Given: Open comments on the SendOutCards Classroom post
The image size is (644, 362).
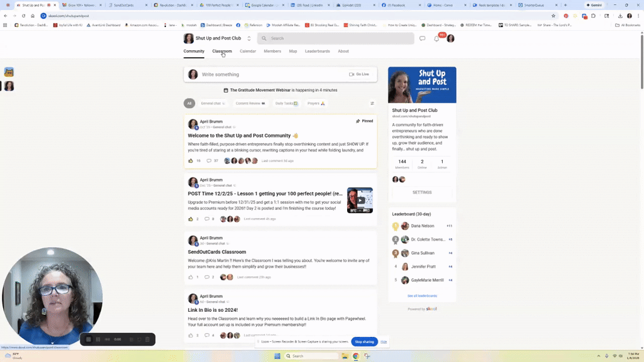Looking at the screenshot, I should (207, 277).
